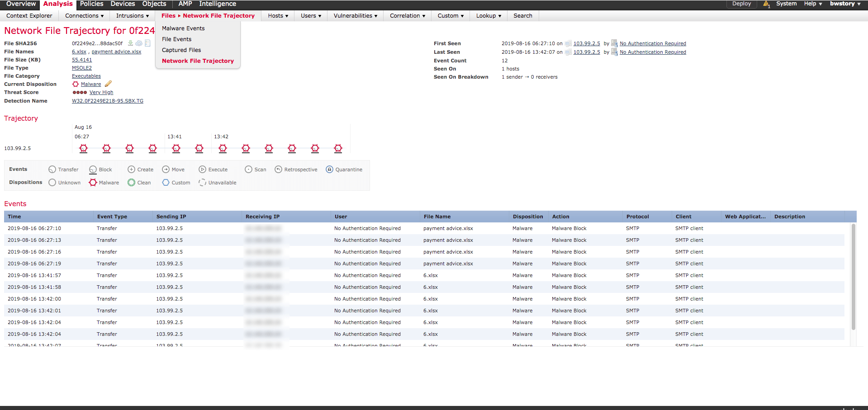Click the health alert warning icon

tap(766, 4)
